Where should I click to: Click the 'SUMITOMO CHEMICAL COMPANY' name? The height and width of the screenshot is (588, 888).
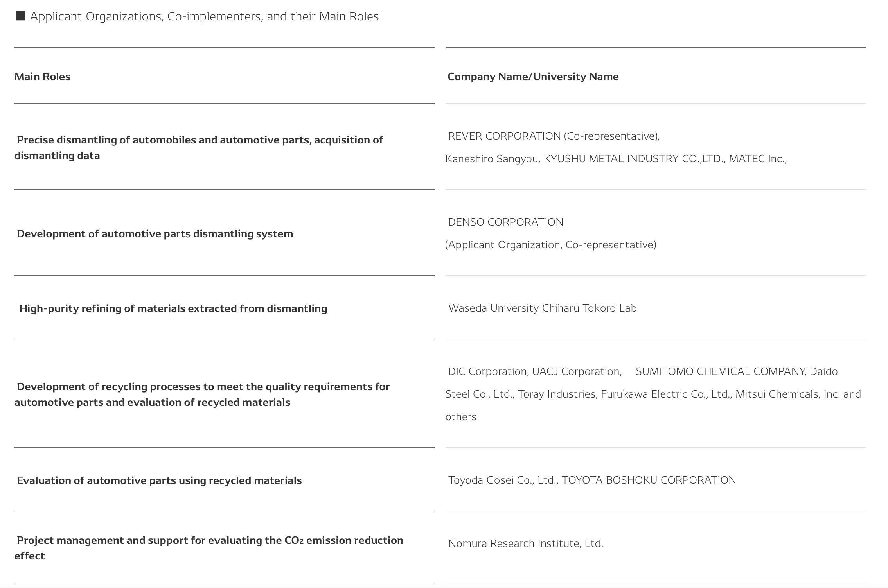(x=720, y=371)
